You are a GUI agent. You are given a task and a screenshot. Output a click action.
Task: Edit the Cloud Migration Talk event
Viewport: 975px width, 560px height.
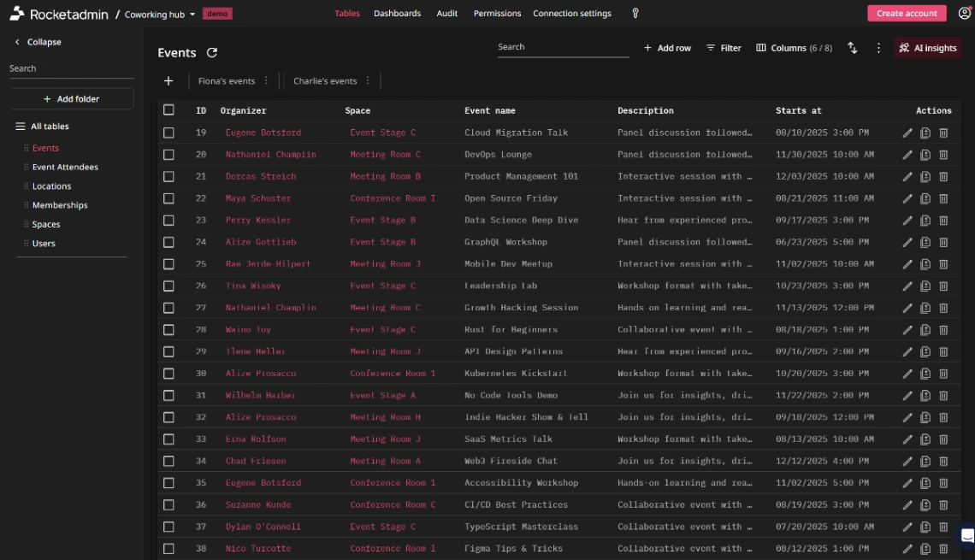click(908, 133)
